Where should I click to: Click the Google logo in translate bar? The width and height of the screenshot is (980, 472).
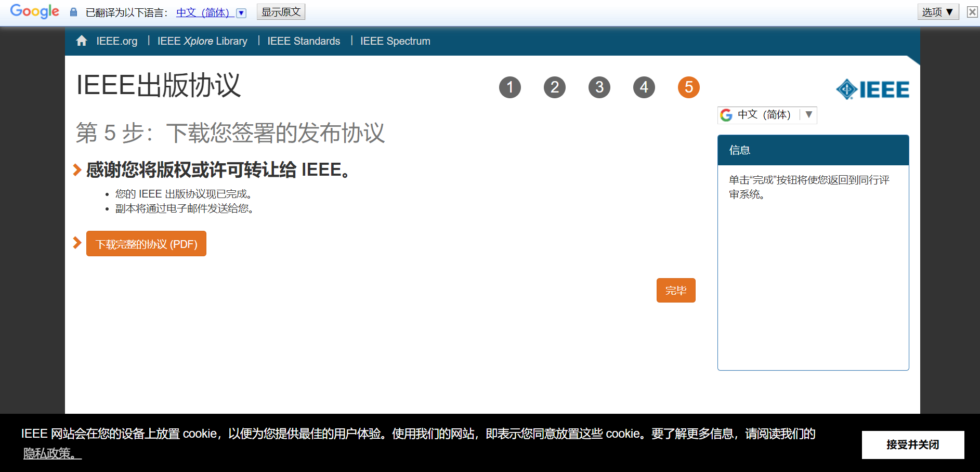pos(35,11)
